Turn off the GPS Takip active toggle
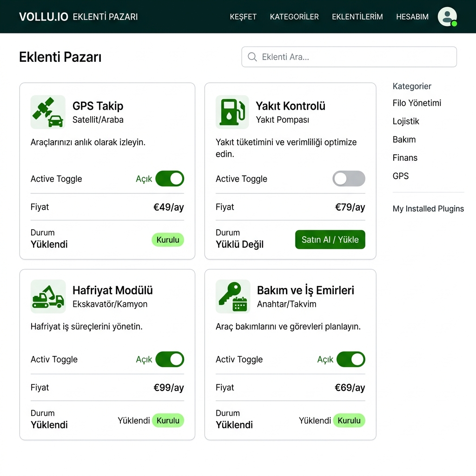Image resolution: width=476 pixels, height=476 pixels. tap(170, 178)
